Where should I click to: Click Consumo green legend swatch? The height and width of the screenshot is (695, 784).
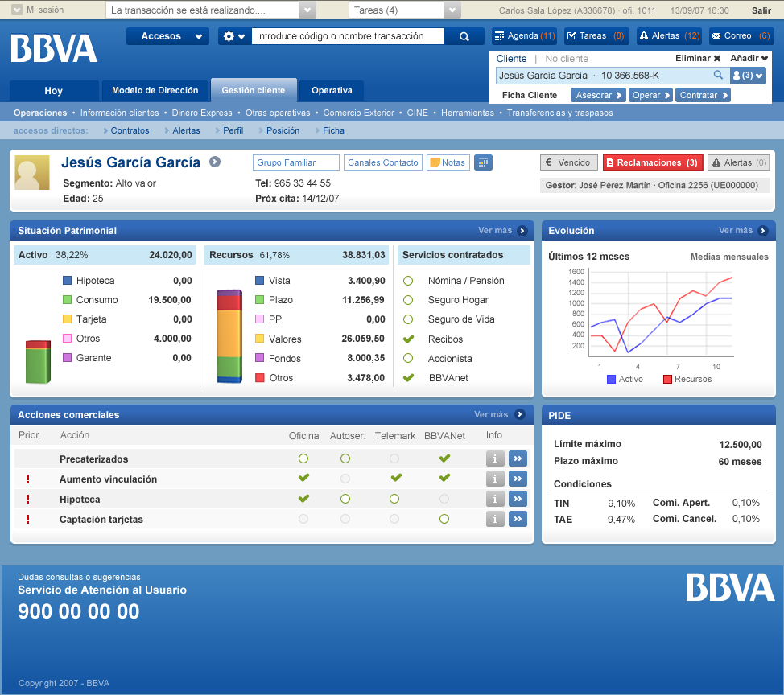67,300
